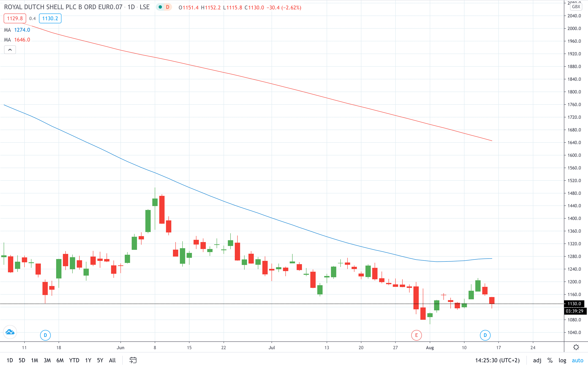Select the blue MA 1274.0 legend
The width and height of the screenshot is (588, 368).
17,30
